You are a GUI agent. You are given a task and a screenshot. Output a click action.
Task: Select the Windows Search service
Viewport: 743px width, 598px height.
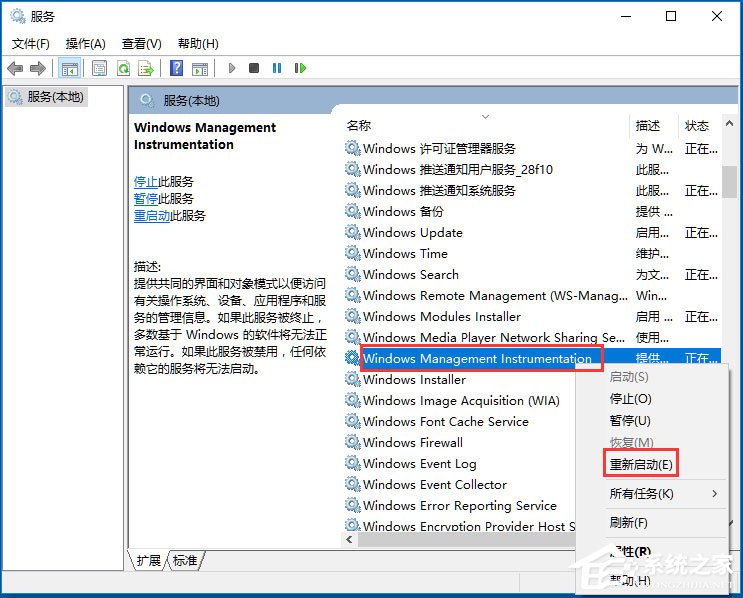pyautogui.click(x=410, y=274)
